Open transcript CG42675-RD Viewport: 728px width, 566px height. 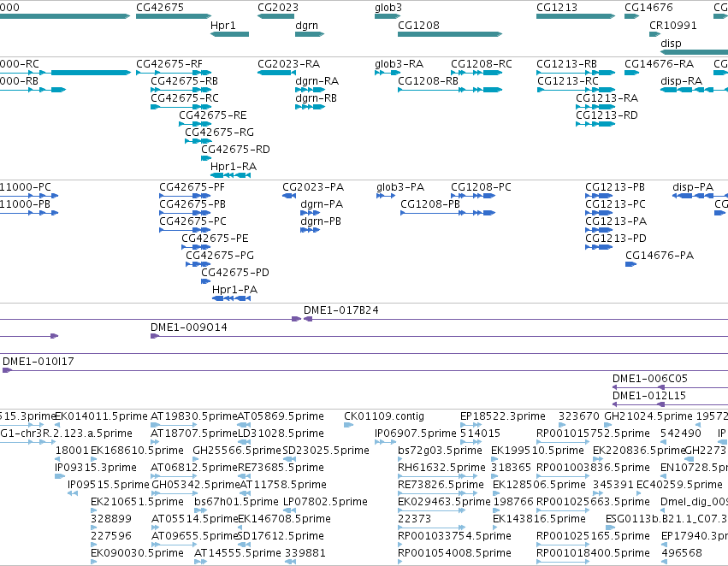235,150
